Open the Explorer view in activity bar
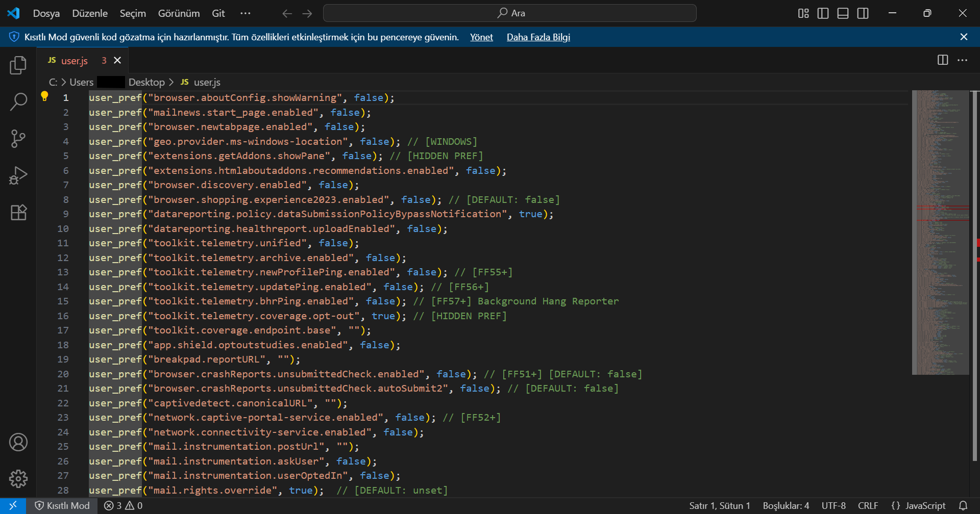Screen dimensions: 980x514 [x=18, y=65]
